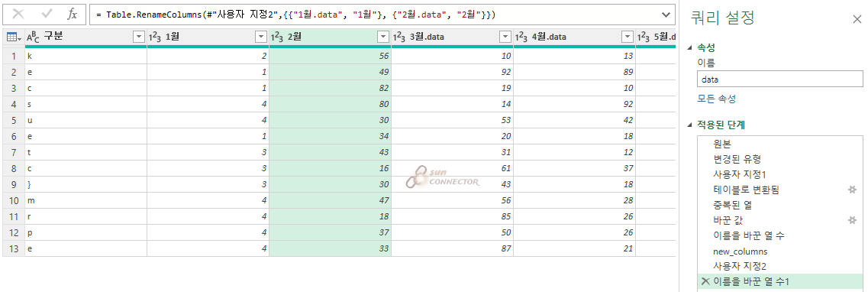Select the 구분 column header
Viewport: 868px width, 292px height.
coord(86,37)
